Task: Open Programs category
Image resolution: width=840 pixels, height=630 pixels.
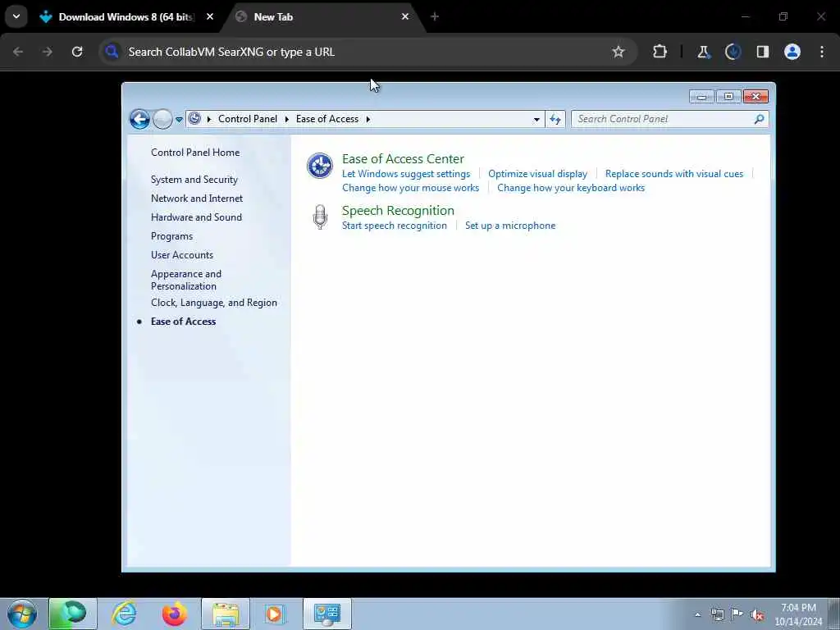Action: (x=171, y=236)
